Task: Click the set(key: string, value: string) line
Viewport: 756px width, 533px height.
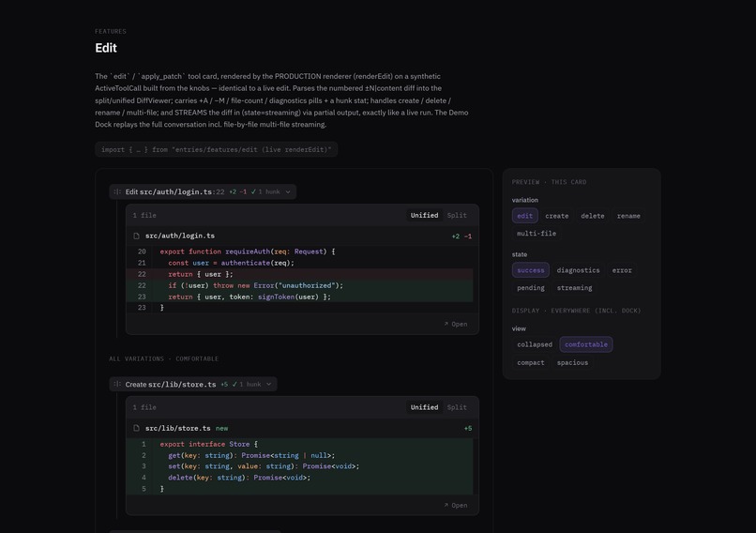Action: (299, 466)
